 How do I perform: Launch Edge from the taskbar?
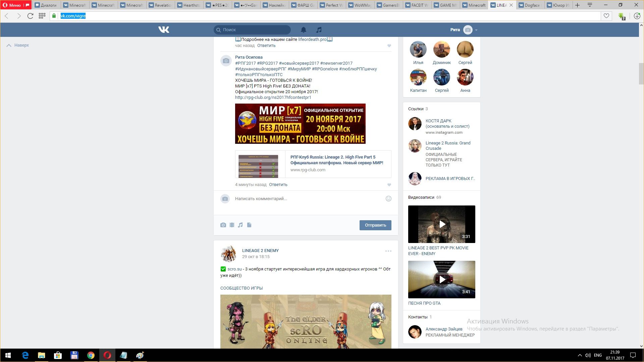click(25, 355)
